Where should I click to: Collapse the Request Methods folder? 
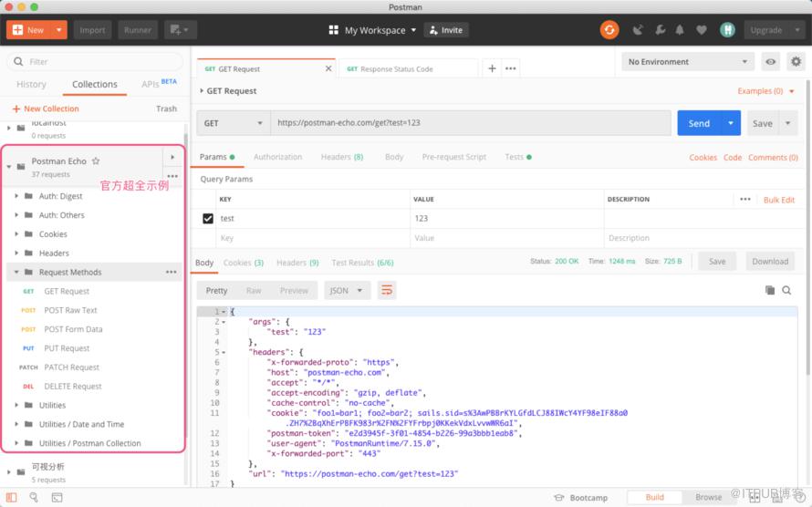click(x=16, y=272)
